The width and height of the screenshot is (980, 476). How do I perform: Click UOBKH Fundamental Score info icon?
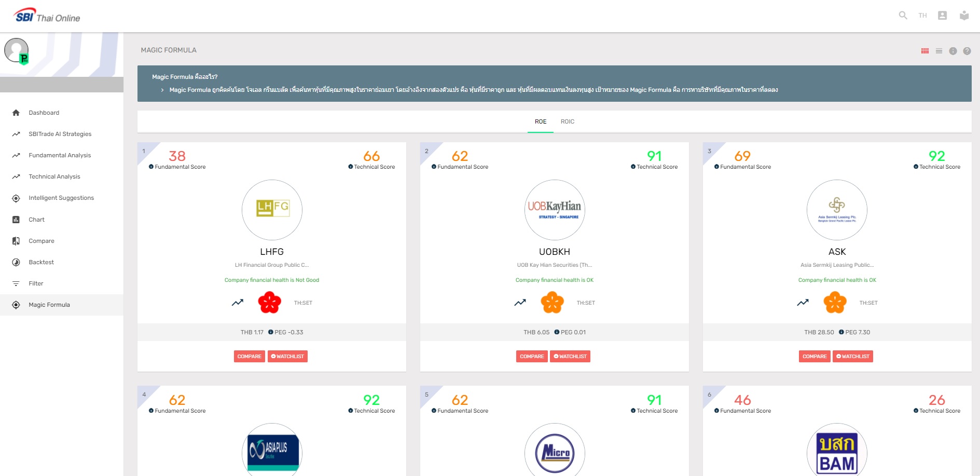click(x=434, y=167)
